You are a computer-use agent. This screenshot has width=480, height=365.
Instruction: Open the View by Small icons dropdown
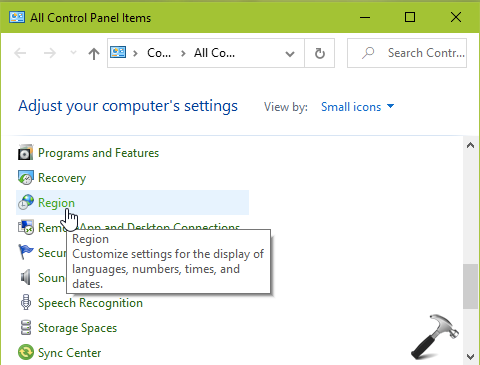357,107
